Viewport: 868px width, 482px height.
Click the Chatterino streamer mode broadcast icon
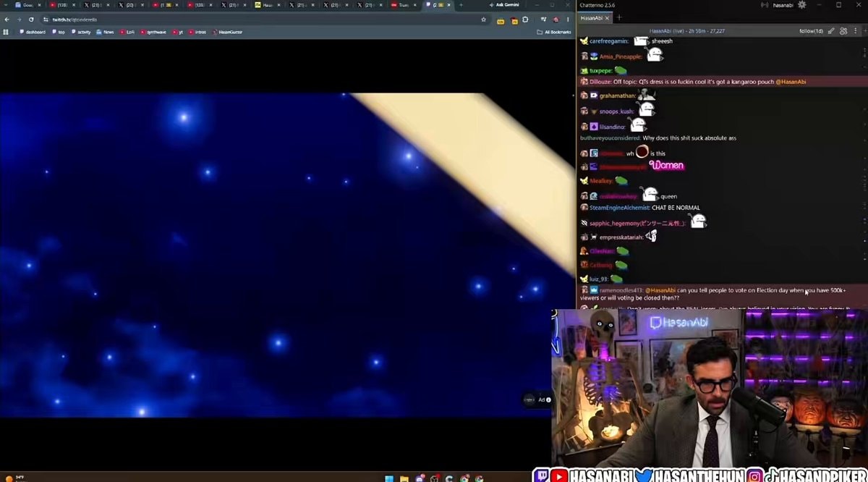[x=764, y=5]
